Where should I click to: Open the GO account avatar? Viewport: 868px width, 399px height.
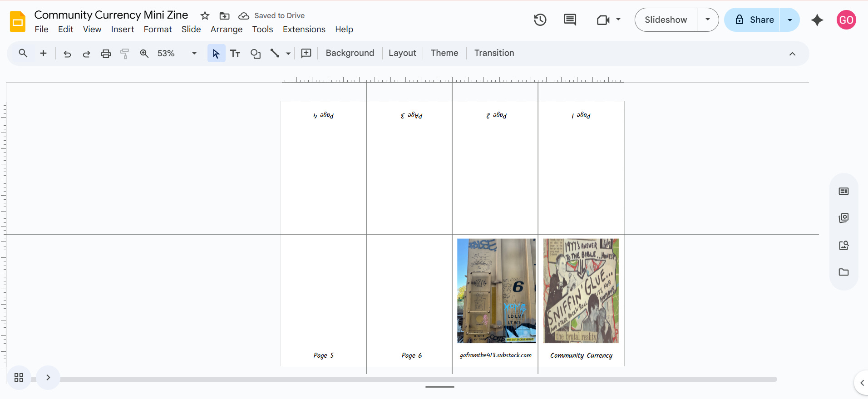pyautogui.click(x=846, y=20)
